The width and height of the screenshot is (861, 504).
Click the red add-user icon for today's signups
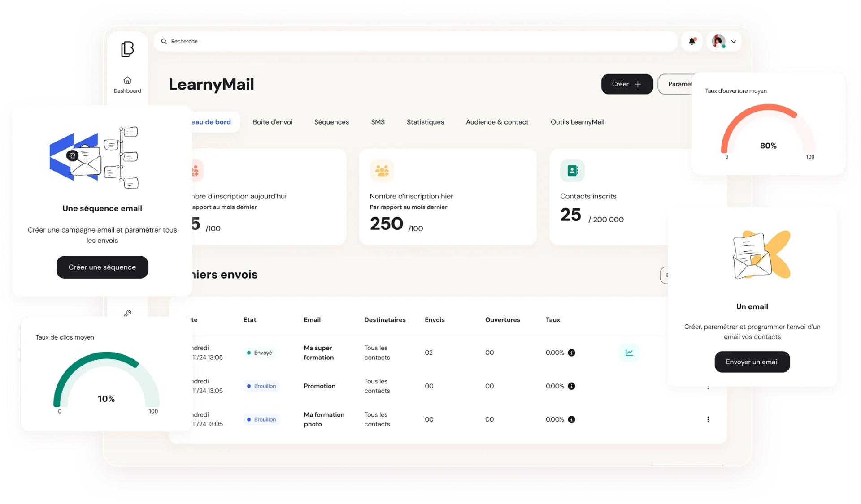coord(196,170)
